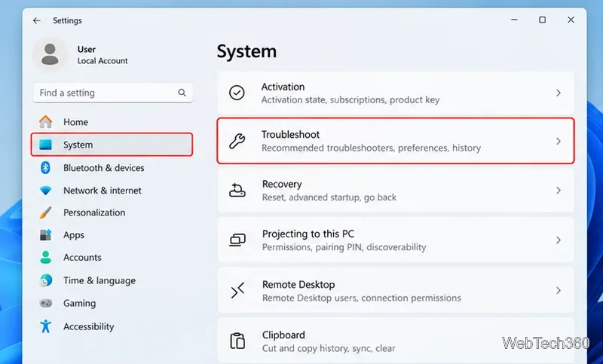Click the Accounts person icon
Image resolution: width=603 pixels, height=364 pixels.
tap(45, 258)
